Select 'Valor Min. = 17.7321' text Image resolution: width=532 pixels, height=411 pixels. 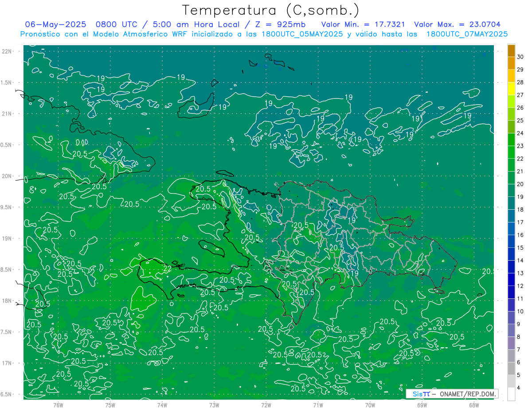click(x=364, y=24)
